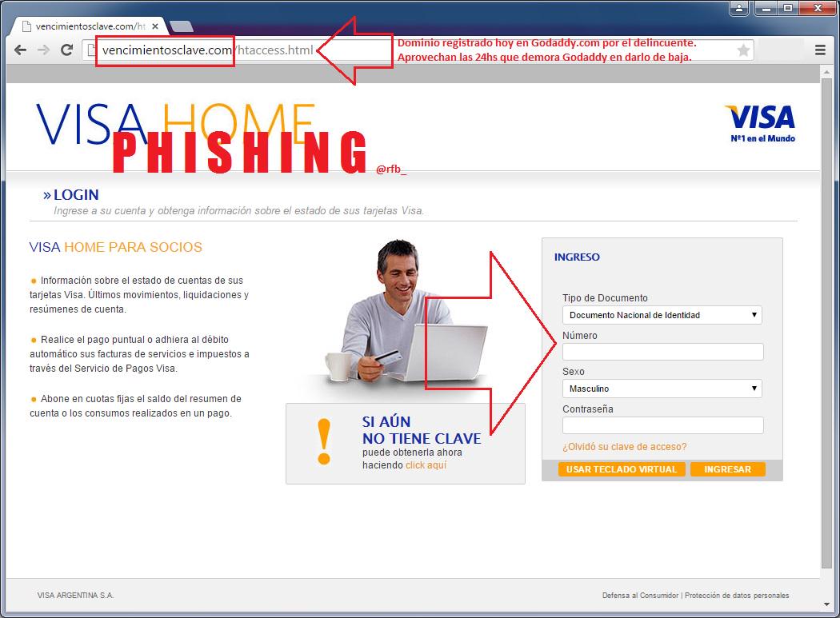Click the address bar URL field
Image resolution: width=840 pixels, height=618 pixels.
418,50
